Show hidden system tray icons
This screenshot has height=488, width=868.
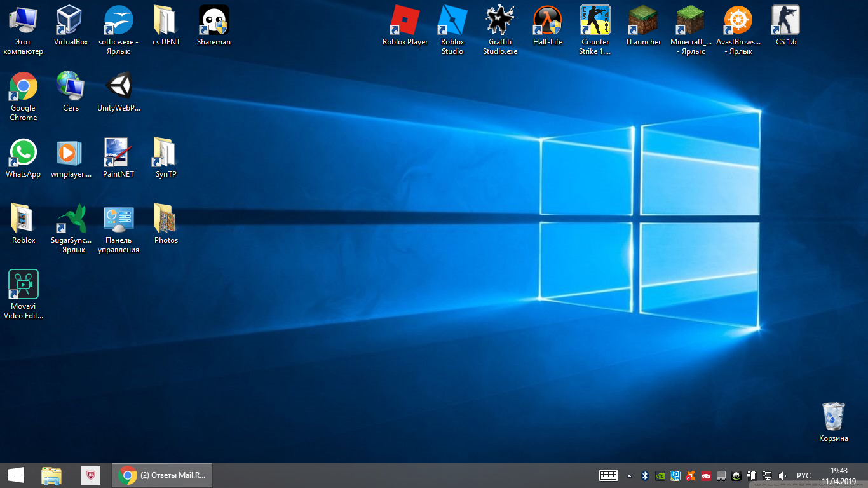630,475
